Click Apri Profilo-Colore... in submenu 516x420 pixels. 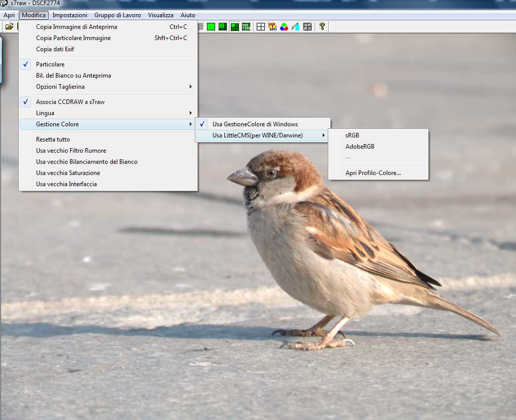pos(373,173)
